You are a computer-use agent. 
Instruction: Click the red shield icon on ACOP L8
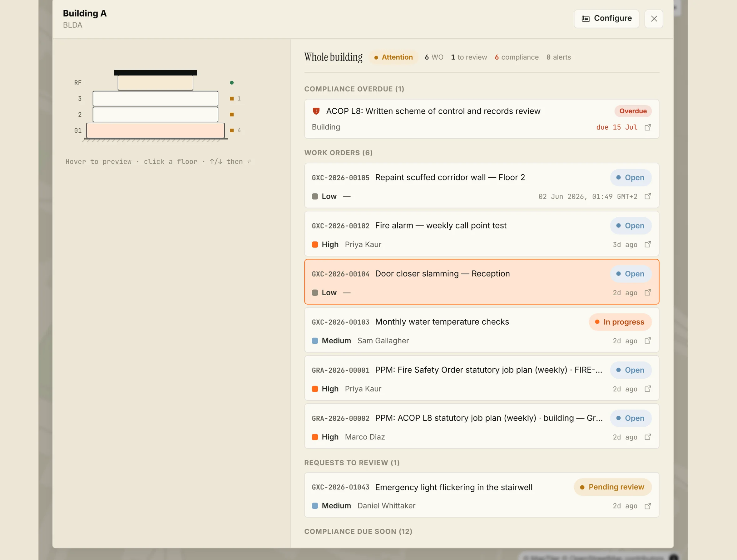[316, 111]
